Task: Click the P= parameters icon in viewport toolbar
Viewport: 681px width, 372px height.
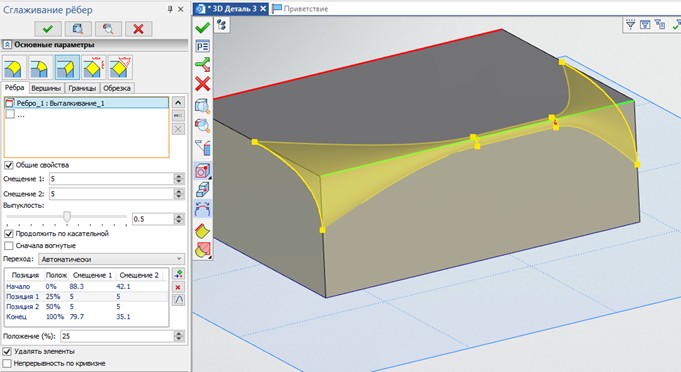Action: 202,46
